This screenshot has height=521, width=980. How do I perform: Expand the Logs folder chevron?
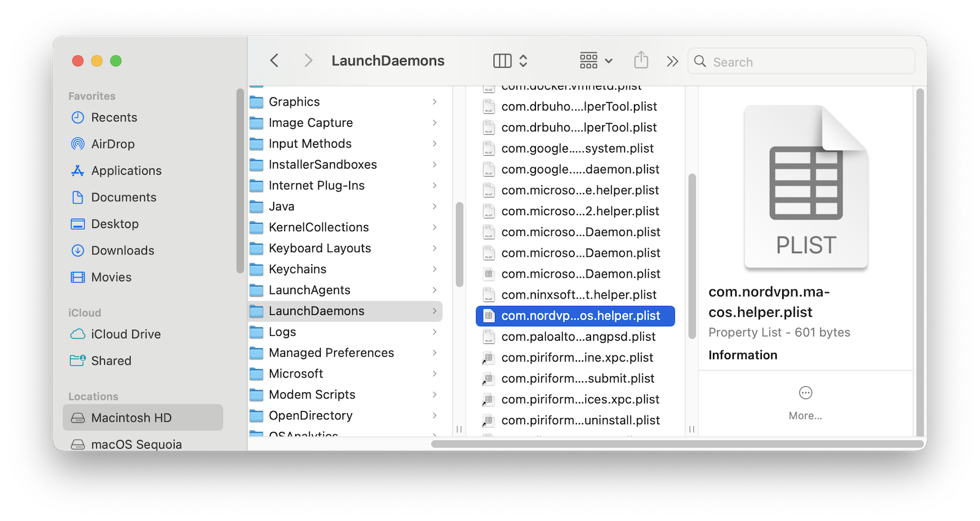click(x=434, y=332)
